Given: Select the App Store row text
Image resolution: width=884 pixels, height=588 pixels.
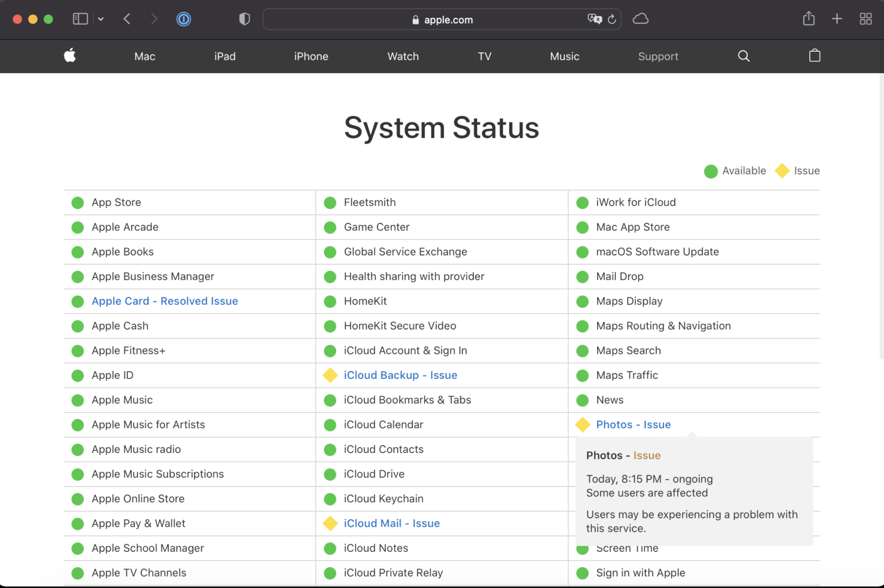Looking at the screenshot, I should pos(116,202).
